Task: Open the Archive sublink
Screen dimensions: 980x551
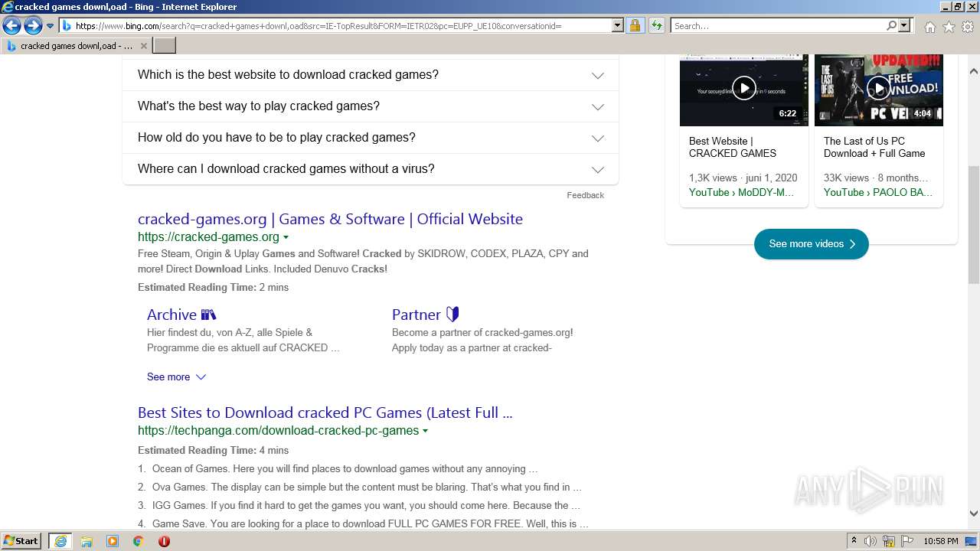Action: point(181,315)
